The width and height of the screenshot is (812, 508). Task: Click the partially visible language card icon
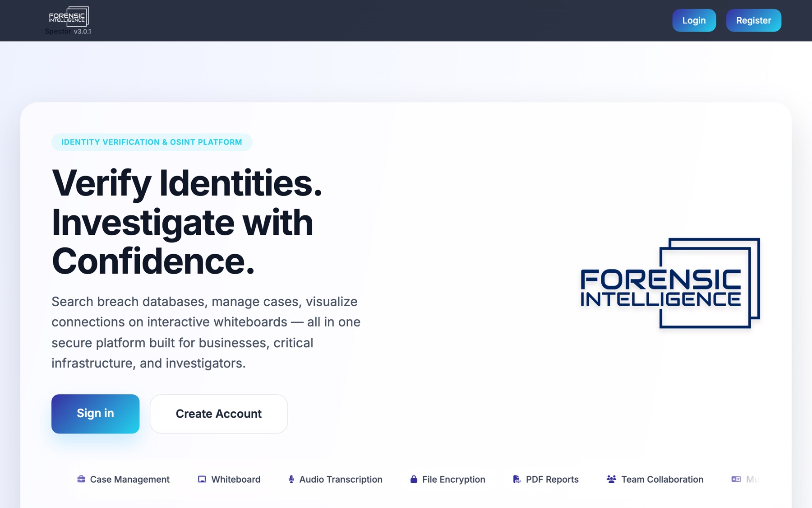coord(736,479)
